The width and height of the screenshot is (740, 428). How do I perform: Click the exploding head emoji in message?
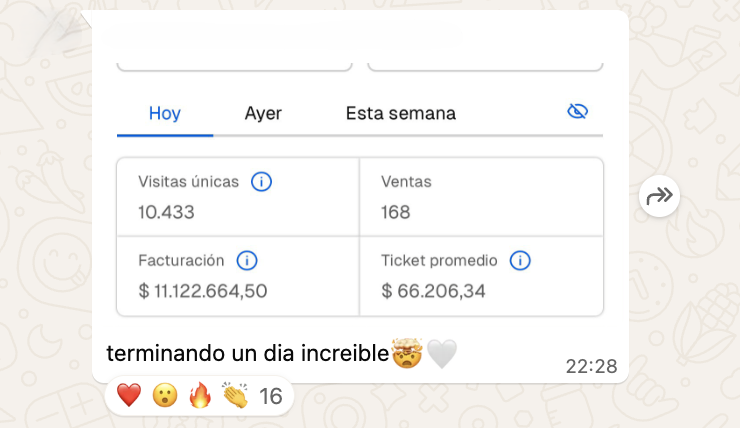coord(407,353)
